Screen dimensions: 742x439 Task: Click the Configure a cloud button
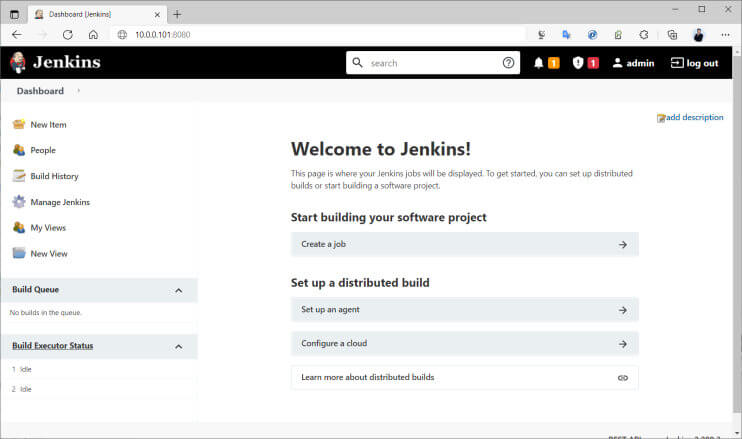(x=465, y=343)
